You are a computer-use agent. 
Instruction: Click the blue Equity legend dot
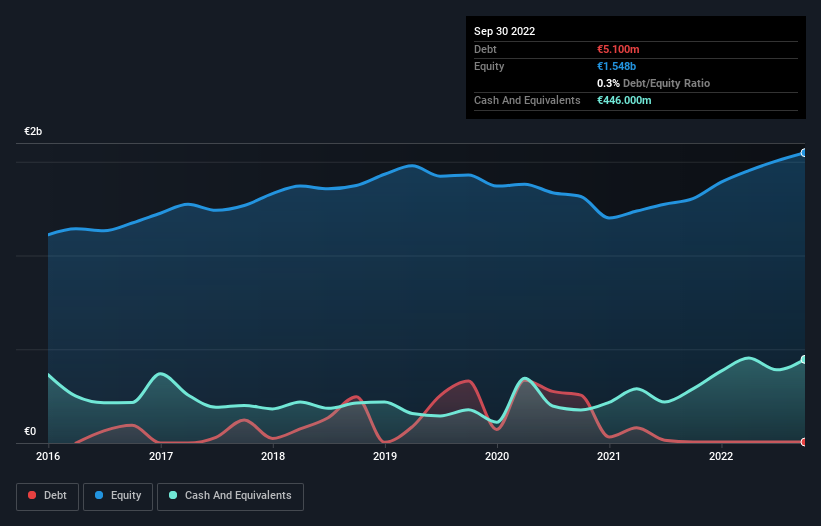[99, 495]
